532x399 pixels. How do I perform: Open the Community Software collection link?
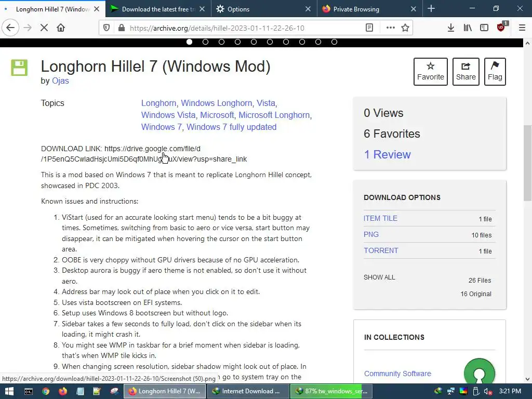(x=397, y=374)
